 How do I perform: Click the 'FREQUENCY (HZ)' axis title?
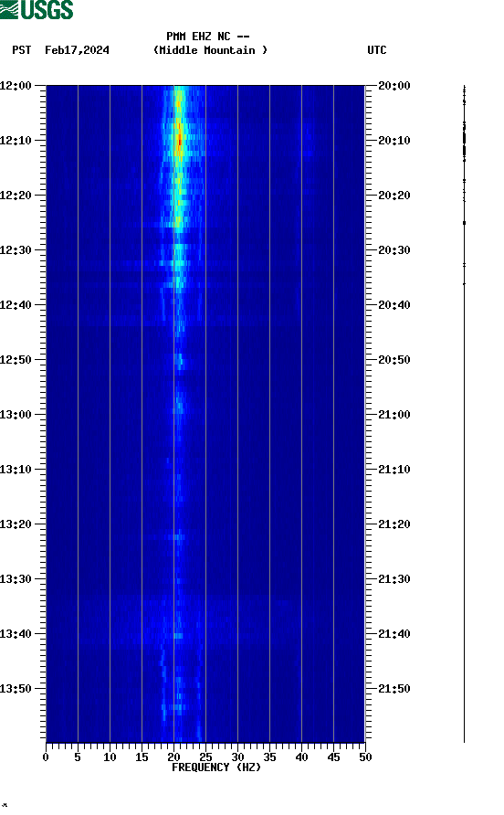tap(216, 767)
